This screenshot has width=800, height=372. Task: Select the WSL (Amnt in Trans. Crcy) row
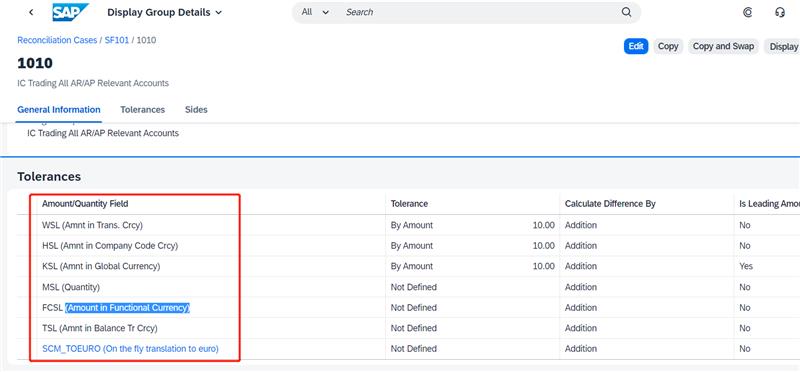pyautogui.click(x=408, y=225)
